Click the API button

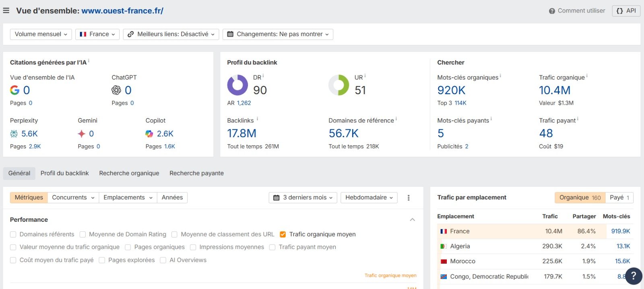[x=626, y=11]
